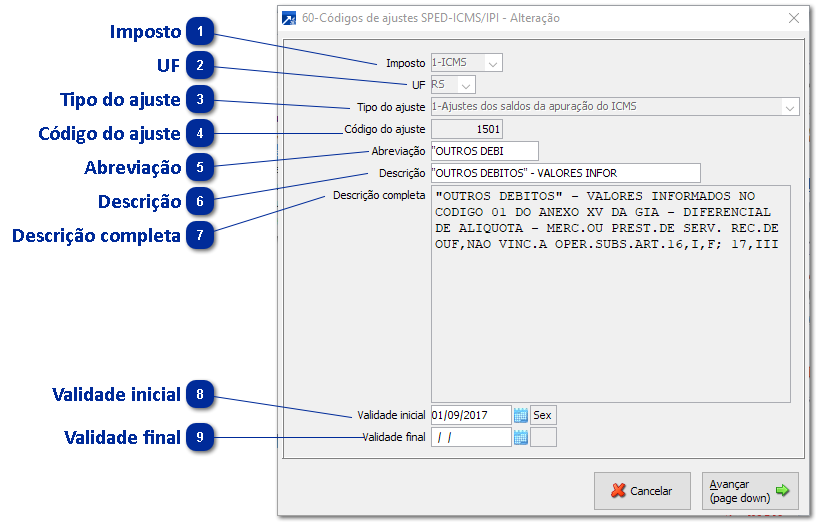
Task: Expand the Imposto dropdown showing 1-ICMS
Action: pos(493,63)
